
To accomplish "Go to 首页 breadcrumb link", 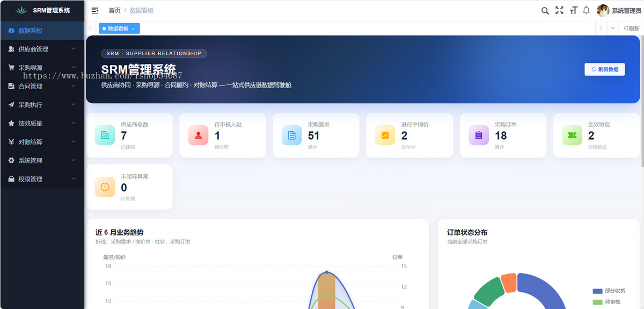I will (x=114, y=10).
